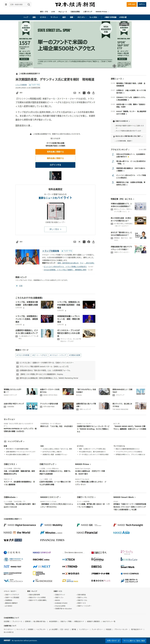Open the 日経中文網 logo
Image resolution: width=150 pixels, height=644 pixels.
coord(13,540)
